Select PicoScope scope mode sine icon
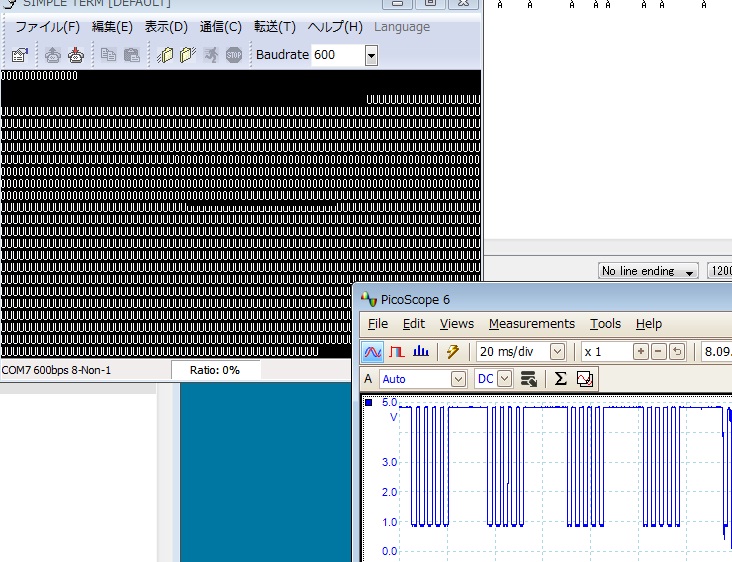This screenshot has height=562, width=732. (373, 351)
